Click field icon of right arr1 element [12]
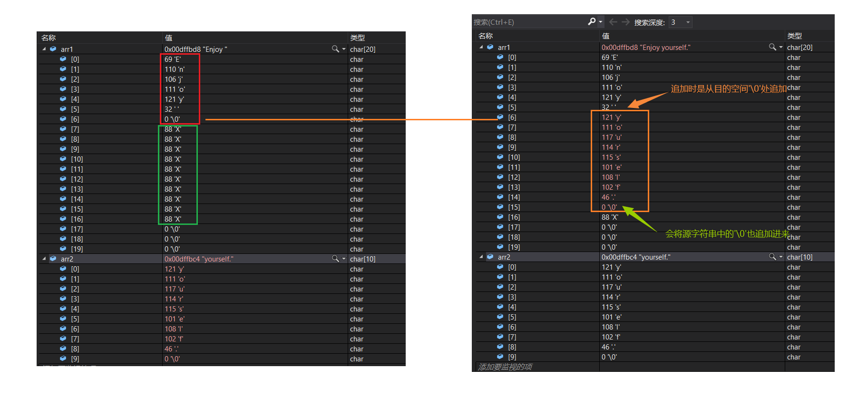The image size is (868, 398). 500,177
